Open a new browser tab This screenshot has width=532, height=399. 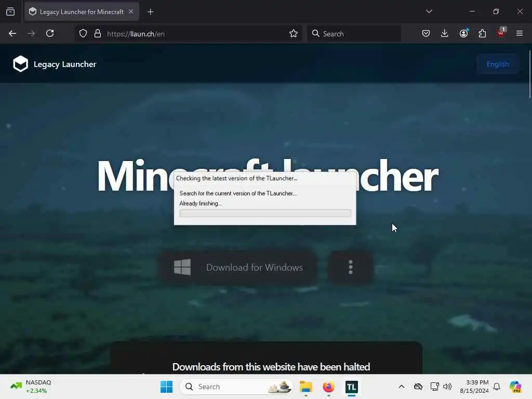click(x=150, y=12)
